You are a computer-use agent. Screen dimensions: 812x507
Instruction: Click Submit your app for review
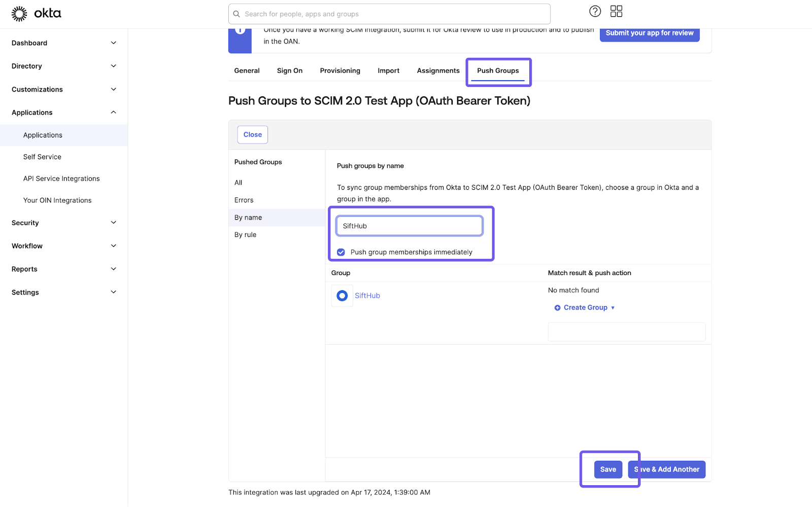click(649, 33)
